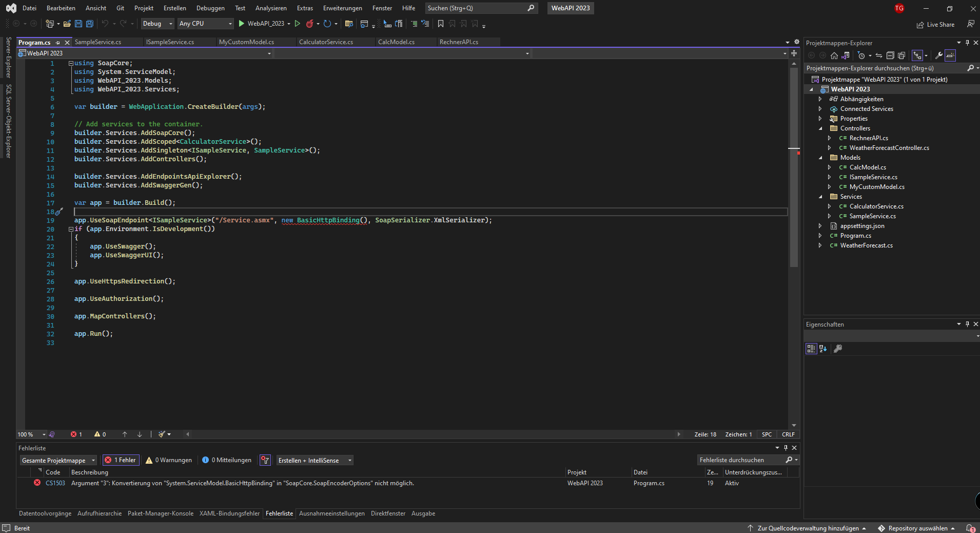This screenshot has width=980, height=533.
Task: Collapse the Controllers folder node
Action: (x=820, y=128)
